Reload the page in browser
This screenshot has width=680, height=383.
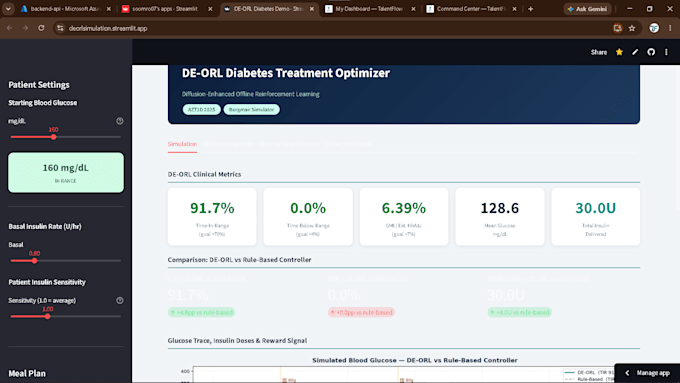[x=41, y=28]
